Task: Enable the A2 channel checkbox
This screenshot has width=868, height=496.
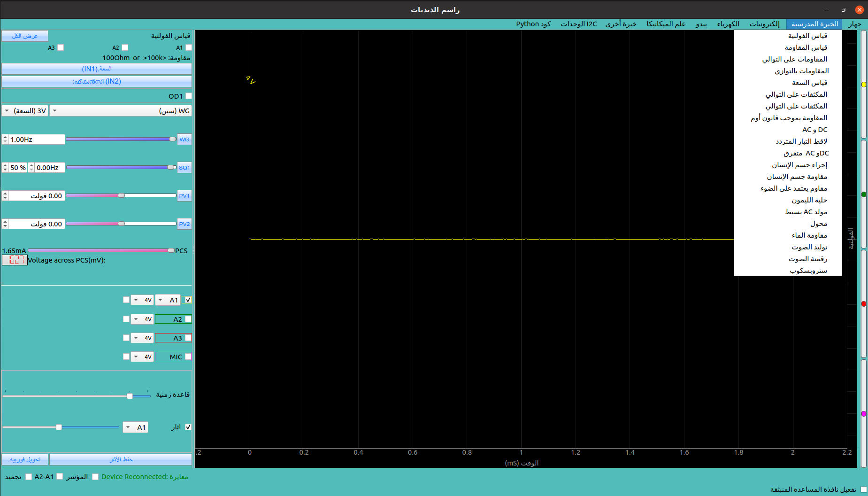Action: tap(188, 319)
